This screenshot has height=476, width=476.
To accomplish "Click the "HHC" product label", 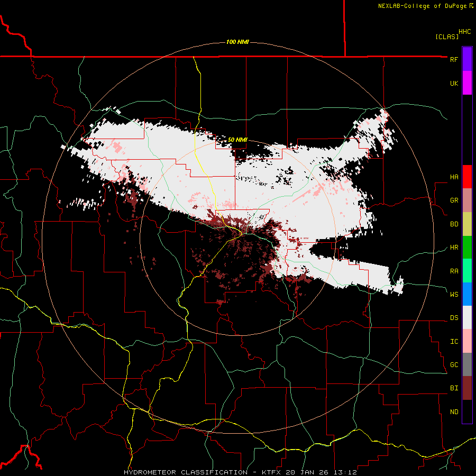I will click(x=465, y=32).
